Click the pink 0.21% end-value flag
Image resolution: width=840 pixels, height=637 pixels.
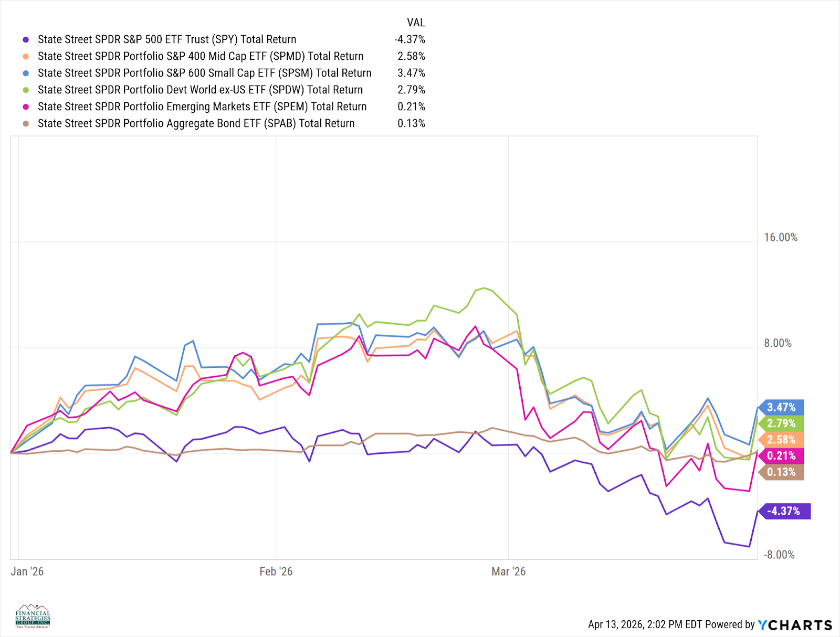click(781, 455)
